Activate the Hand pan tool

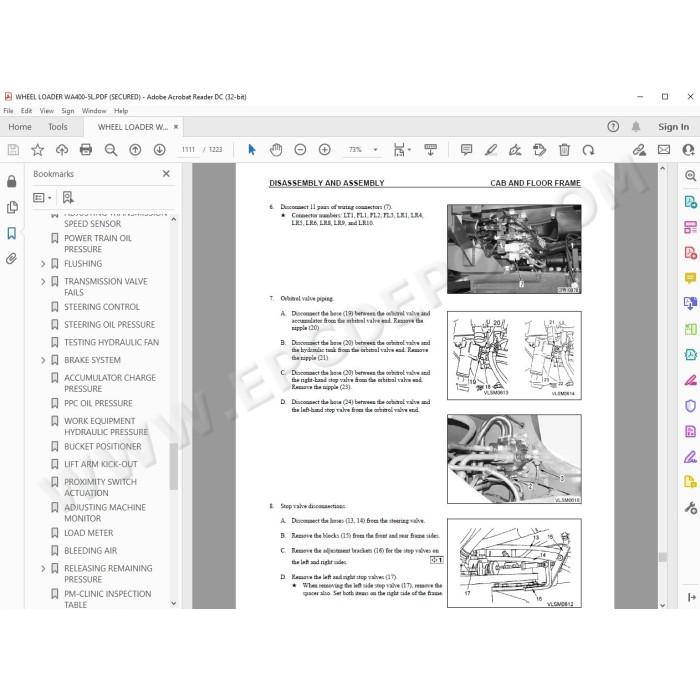click(276, 150)
